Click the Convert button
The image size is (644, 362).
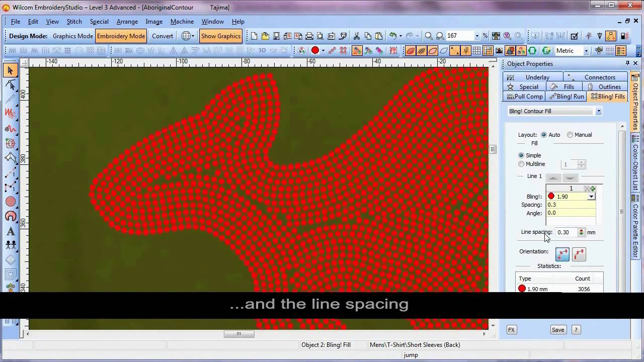tap(163, 36)
